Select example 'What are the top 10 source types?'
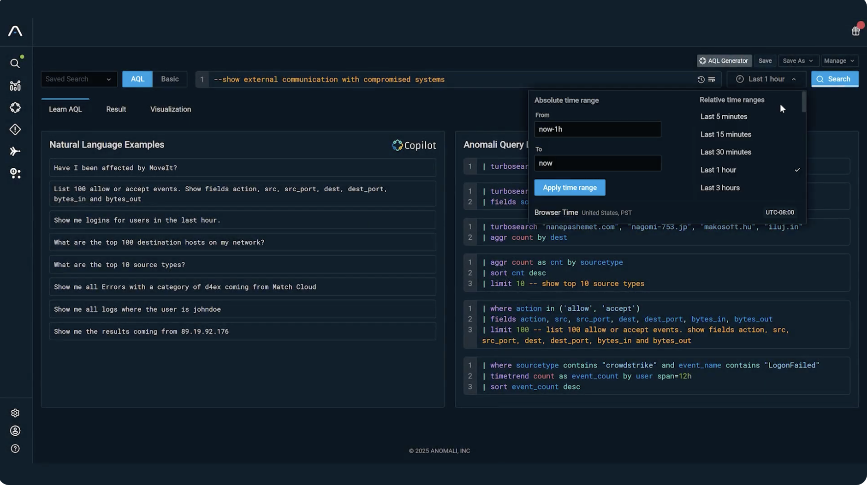This screenshot has height=486, width=868. 243,265
